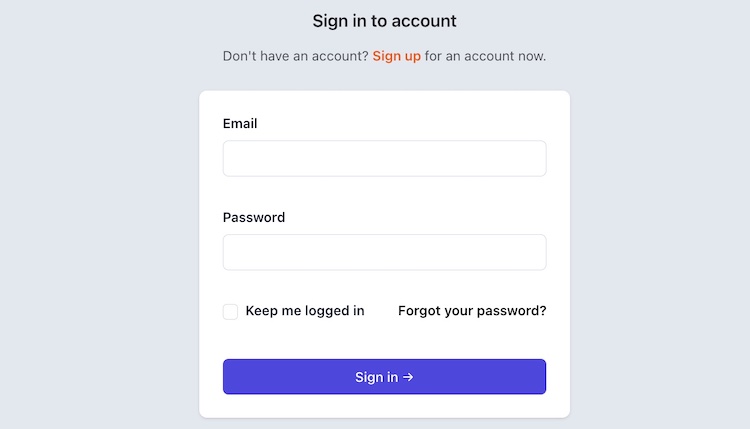Focus the Email input field
The height and width of the screenshot is (429, 750).
pos(384,158)
